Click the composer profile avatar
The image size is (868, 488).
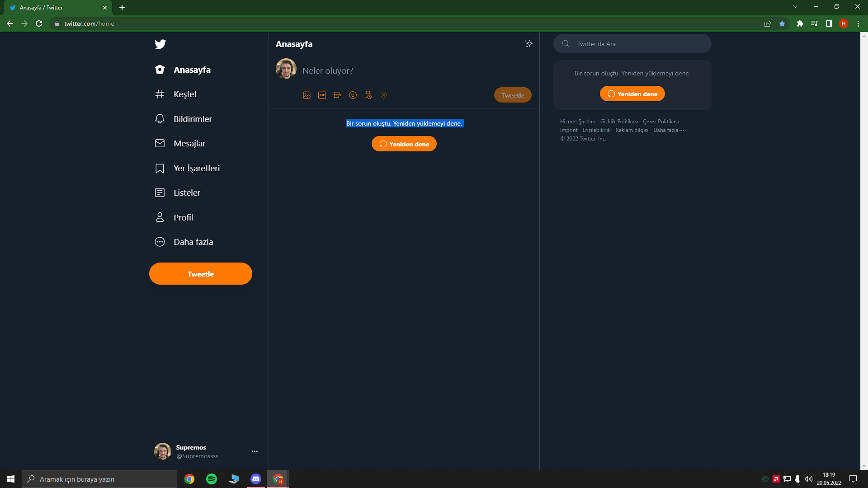click(286, 69)
